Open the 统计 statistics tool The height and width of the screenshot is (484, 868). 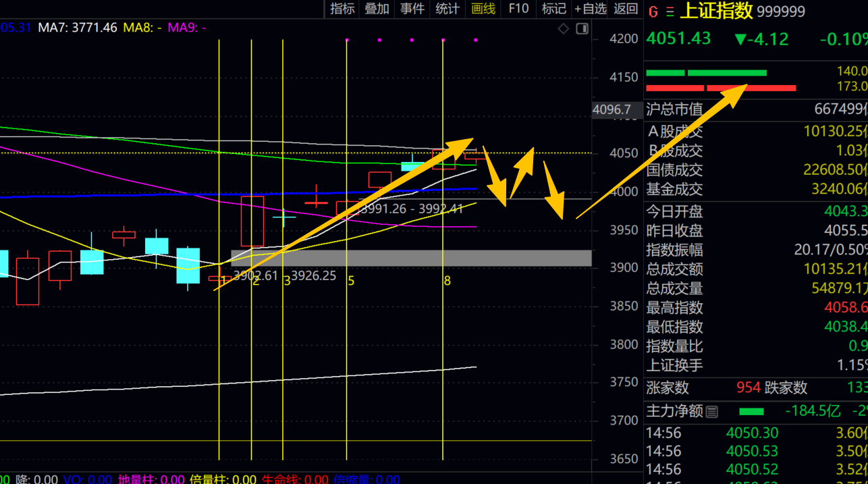pos(447,9)
